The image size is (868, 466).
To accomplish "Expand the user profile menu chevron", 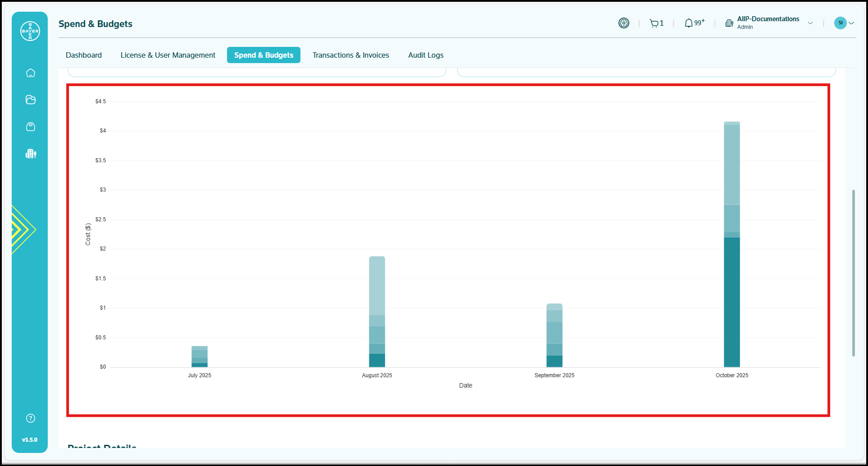I will point(851,23).
